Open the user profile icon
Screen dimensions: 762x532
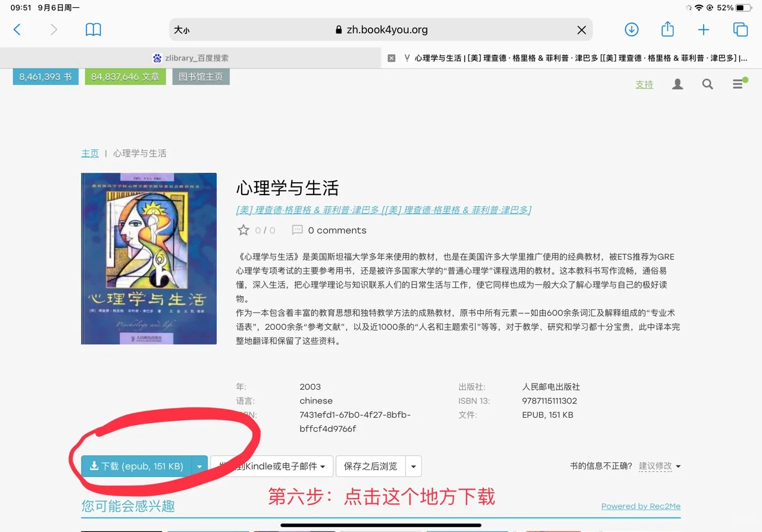(677, 85)
